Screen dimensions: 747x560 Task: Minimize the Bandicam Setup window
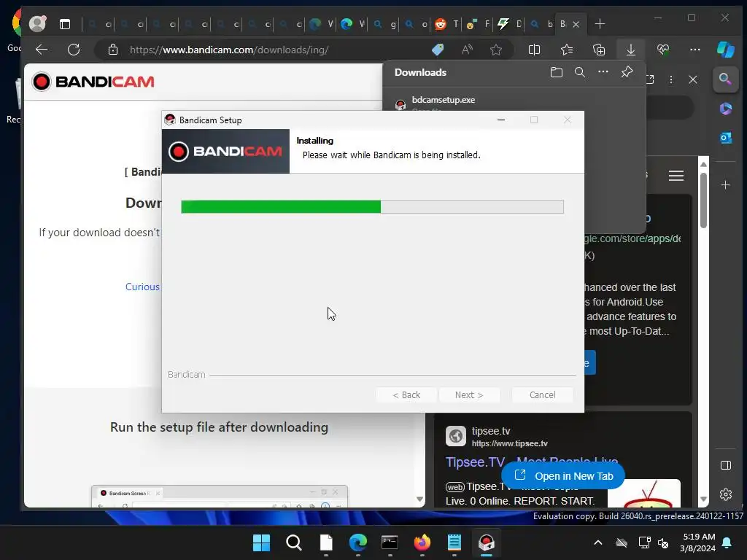[500, 120]
